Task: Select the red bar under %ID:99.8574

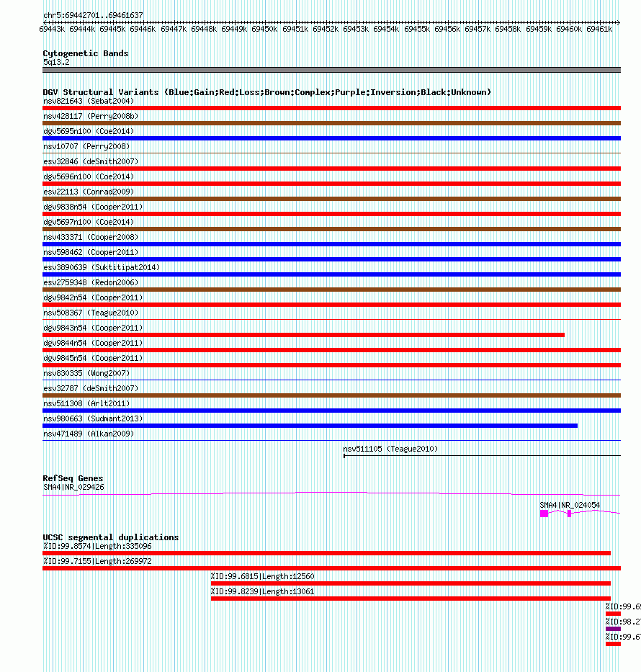Action: (x=326, y=553)
